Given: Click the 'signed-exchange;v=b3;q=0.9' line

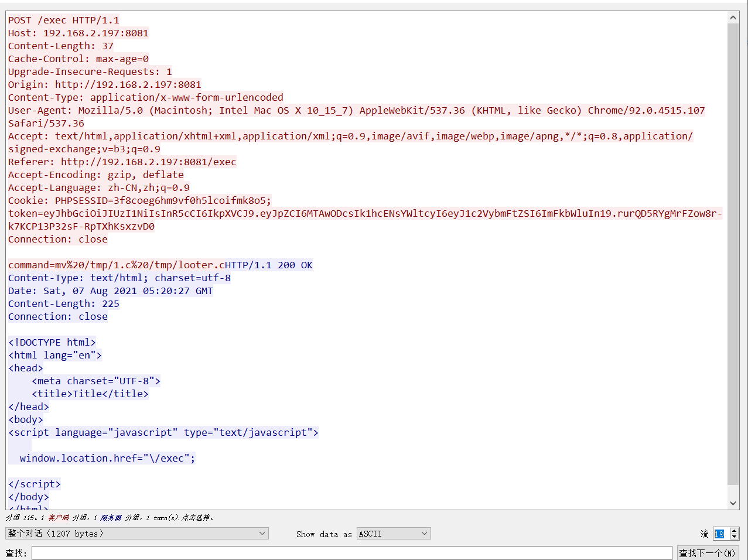Looking at the screenshot, I should tap(84, 149).
